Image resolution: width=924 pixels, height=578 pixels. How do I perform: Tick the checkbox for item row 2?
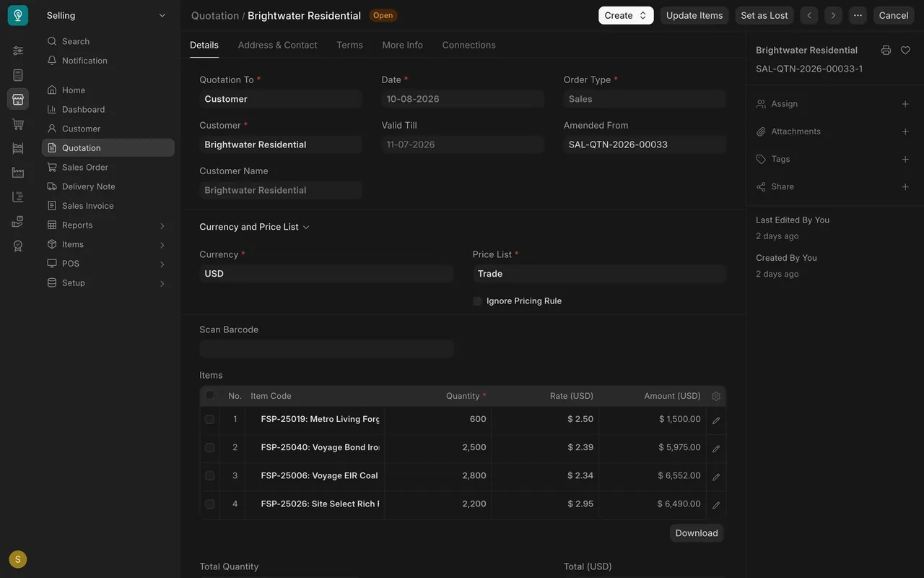tap(209, 447)
